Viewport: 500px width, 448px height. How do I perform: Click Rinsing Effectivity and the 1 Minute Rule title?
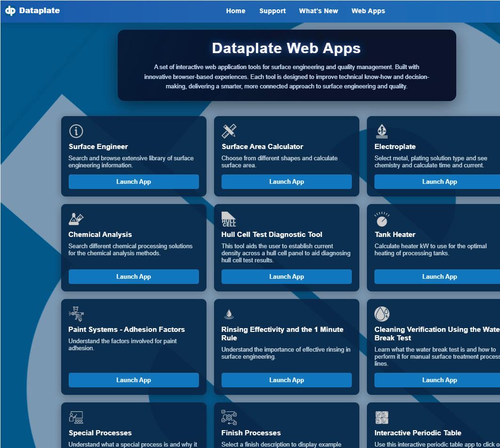click(x=282, y=334)
